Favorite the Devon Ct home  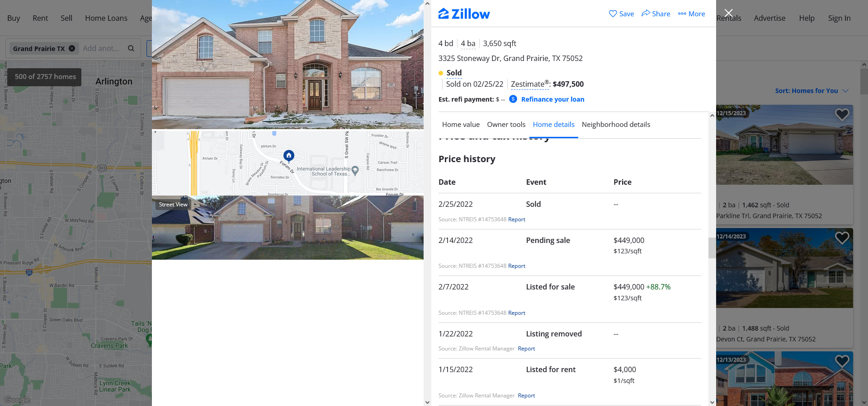click(x=842, y=238)
